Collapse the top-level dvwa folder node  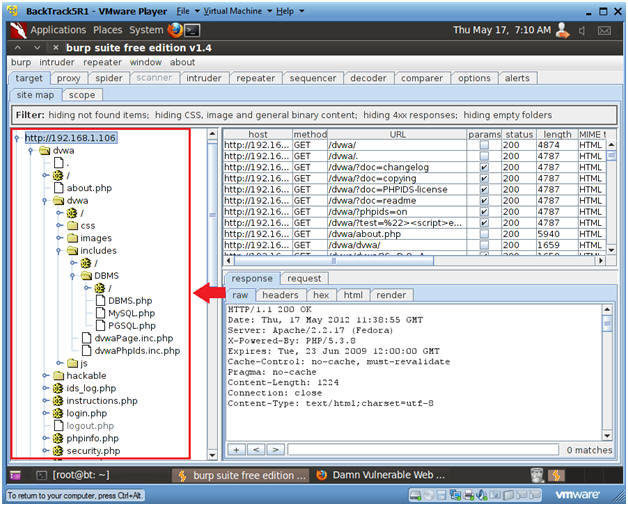click(x=30, y=151)
